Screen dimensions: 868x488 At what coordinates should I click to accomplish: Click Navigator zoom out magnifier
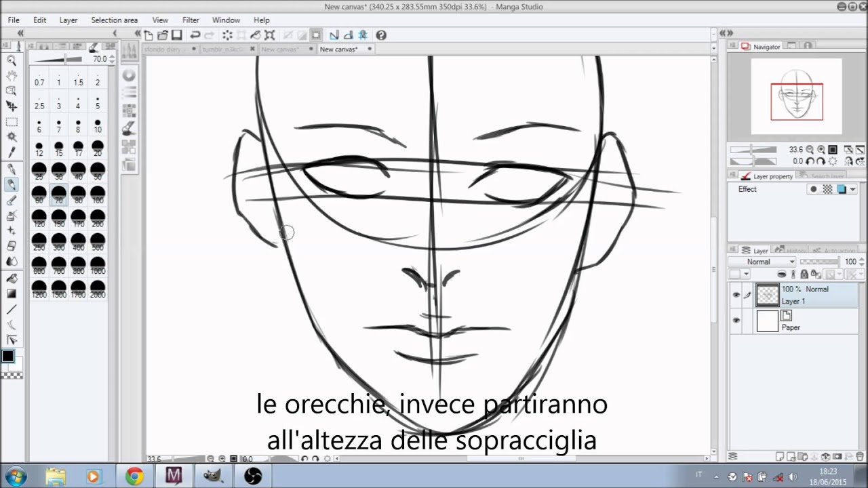811,150
